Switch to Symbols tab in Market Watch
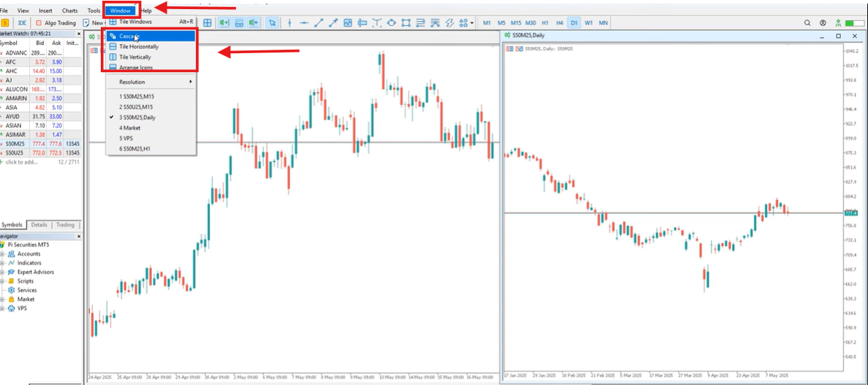The width and height of the screenshot is (868, 385). pos(12,225)
